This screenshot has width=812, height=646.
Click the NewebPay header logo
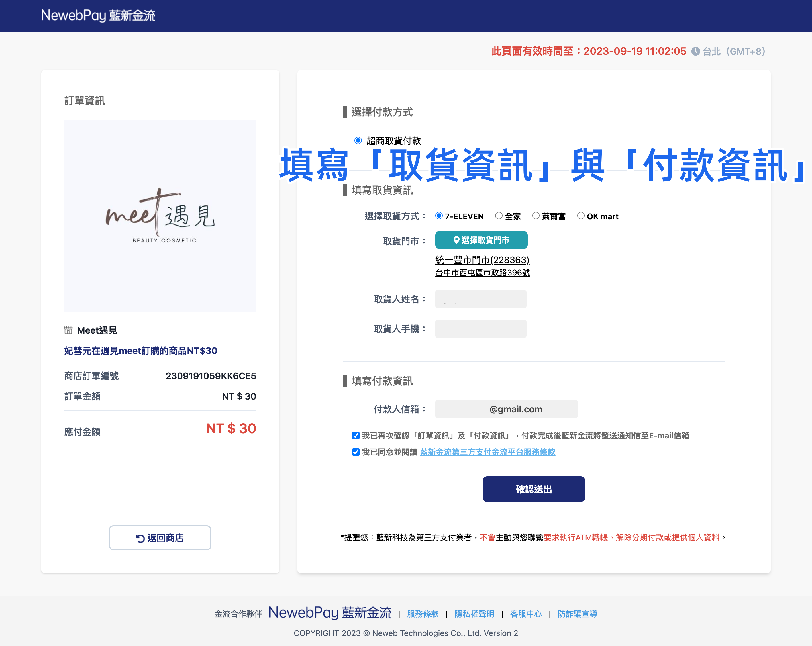98,15
